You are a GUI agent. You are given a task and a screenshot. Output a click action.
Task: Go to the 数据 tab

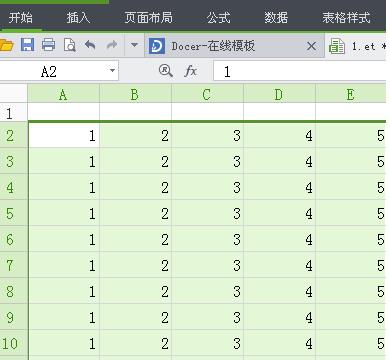click(x=276, y=17)
